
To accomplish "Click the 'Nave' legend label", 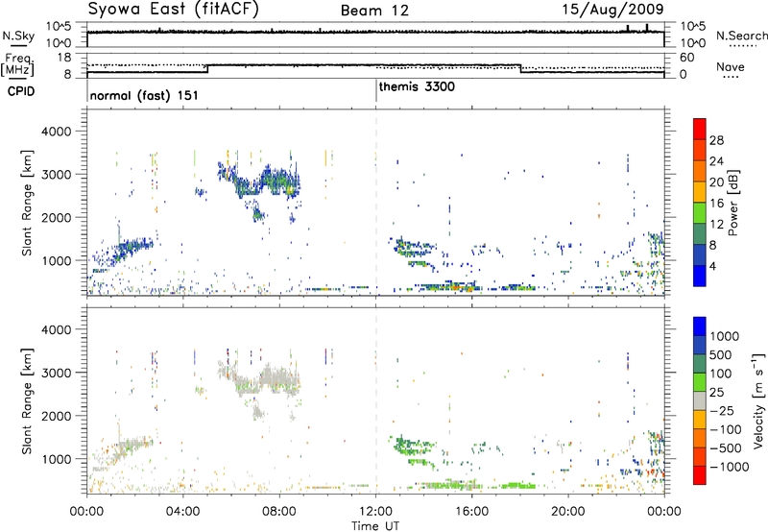I will [x=731, y=66].
